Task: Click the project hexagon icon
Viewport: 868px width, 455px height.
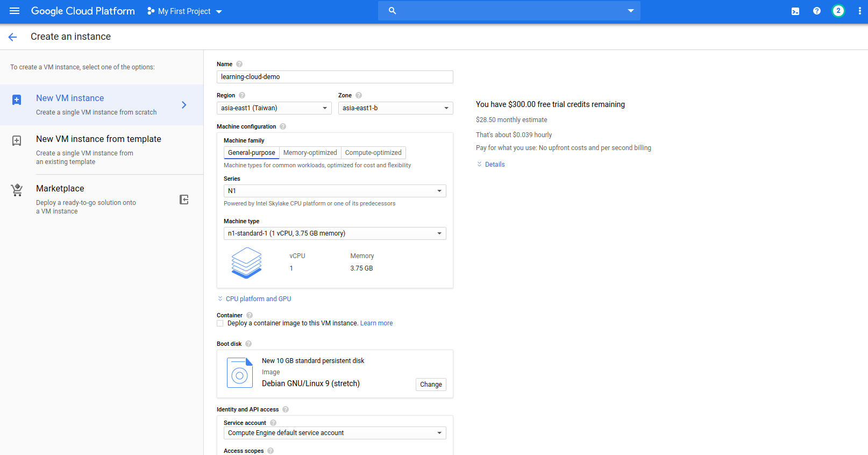Action: [151, 11]
